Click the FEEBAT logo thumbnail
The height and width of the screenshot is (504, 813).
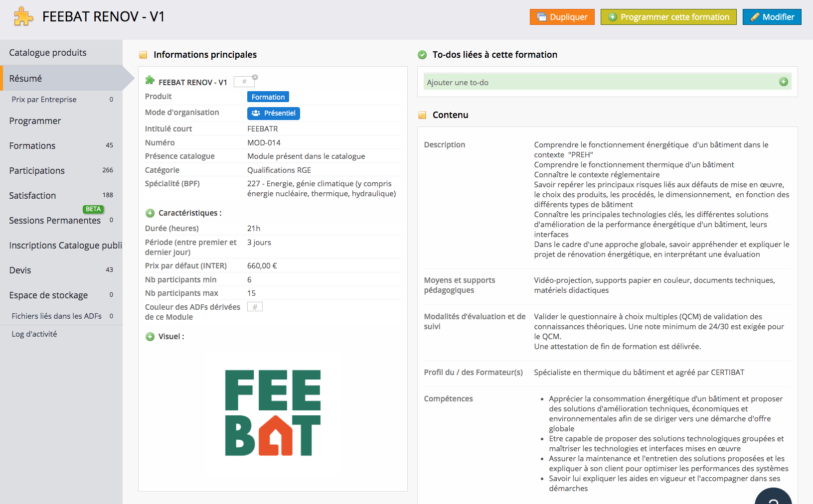pos(273,413)
